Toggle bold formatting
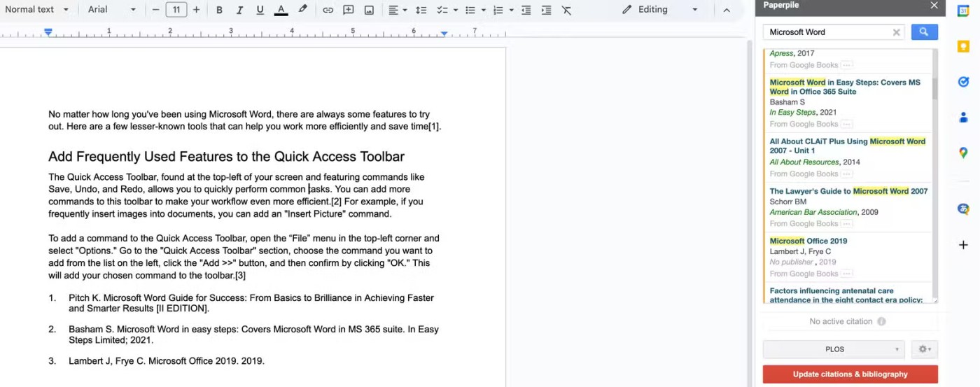The width and height of the screenshot is (980, 387). pyautogui.click(x=219, y=10)
